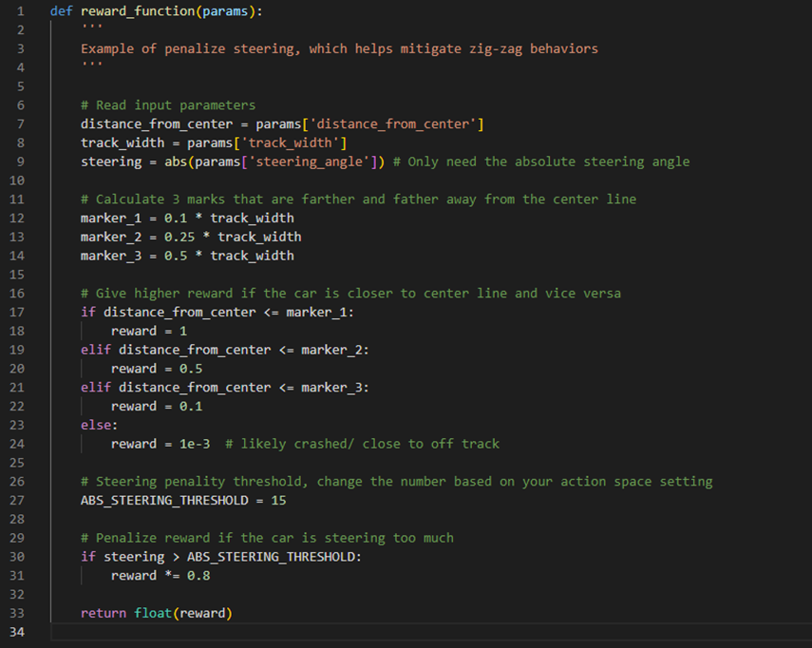Click 'reward = 1' on line 18
The height and width of the screenshot is (648, 812).
pyautogui.click(x=149, y=331)
